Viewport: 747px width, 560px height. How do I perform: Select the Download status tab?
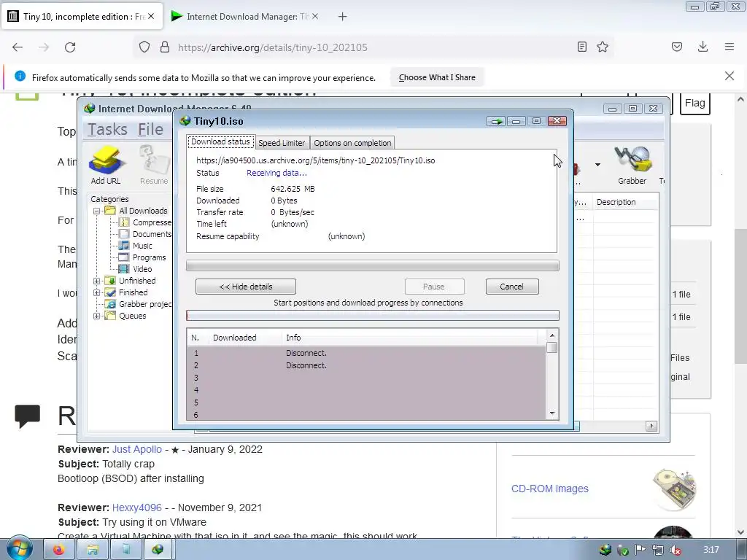(220, 142)
